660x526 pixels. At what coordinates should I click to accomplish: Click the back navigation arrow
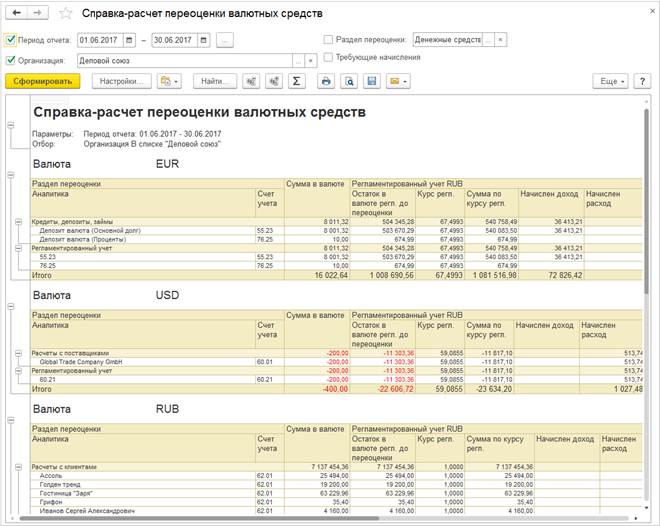[x=16, y=13]
